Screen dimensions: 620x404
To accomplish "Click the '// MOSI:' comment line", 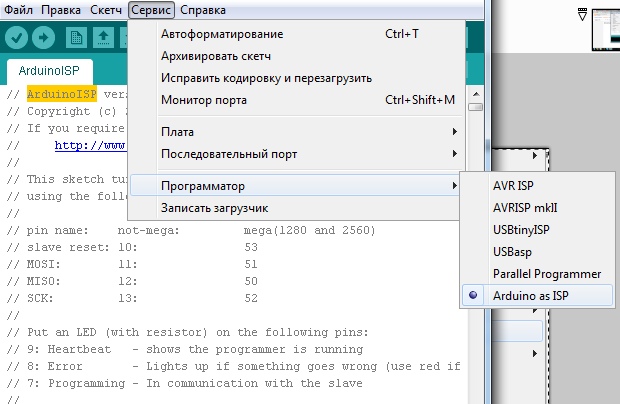I will 132,264.
